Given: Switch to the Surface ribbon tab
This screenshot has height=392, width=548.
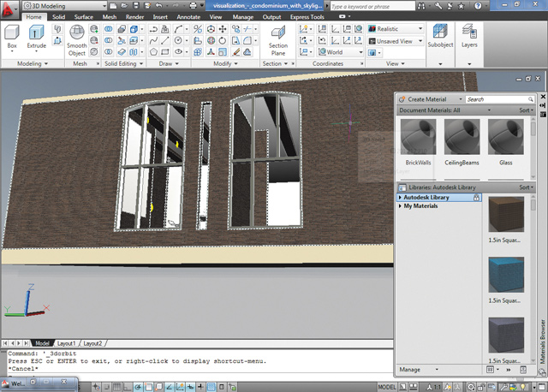Looking at the screenshot, I should [x=84, y=17].
